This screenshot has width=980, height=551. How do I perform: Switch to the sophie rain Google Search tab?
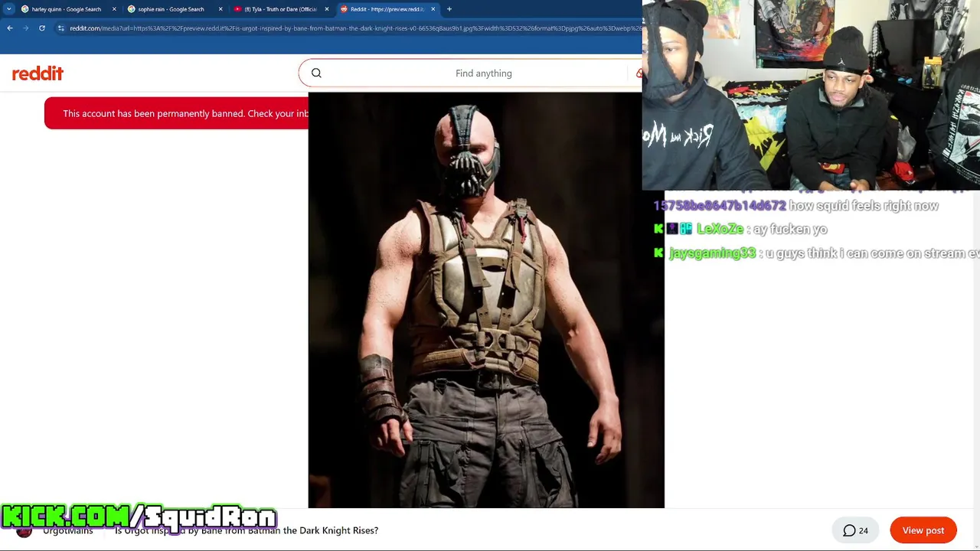[171, 9]
